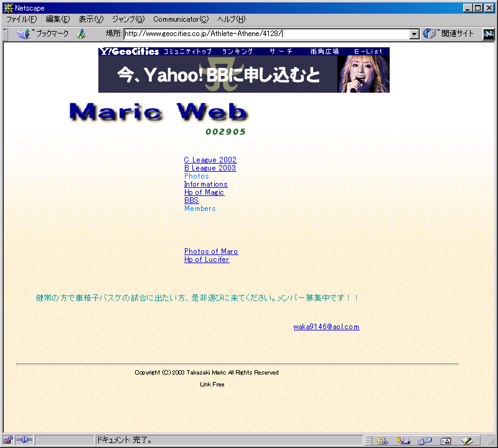Click the toolbar collapse grip at left
498x448 pixels.
(5, 34)
